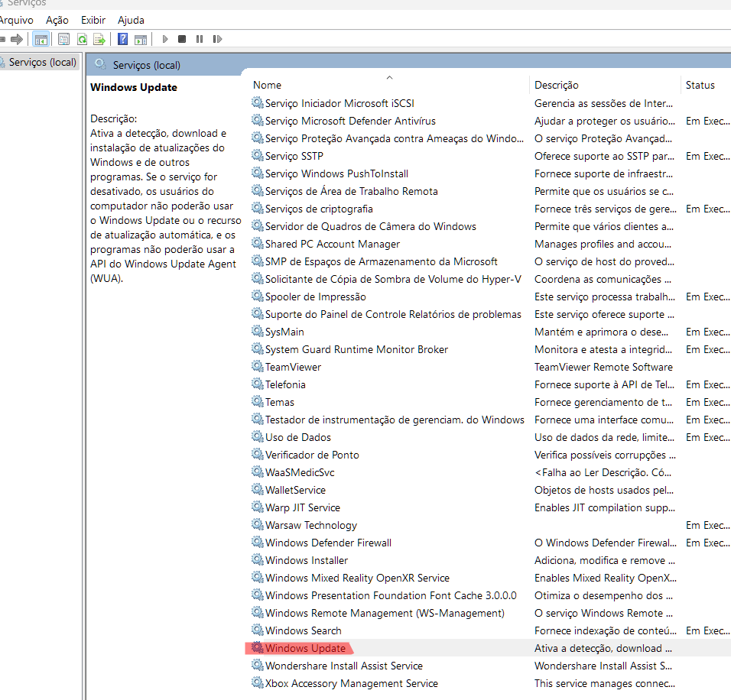The width and height of the screenshot is (731, 700).
Task: Click Em Exec... status of Warsaw Technology row
Action: 707,525
